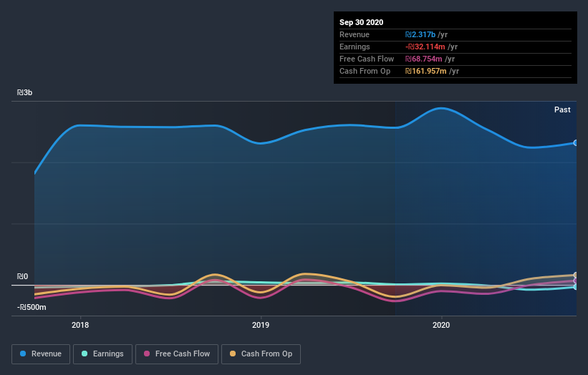
Task: Click the ₪161.957m cash from op value
Action: tap(426, 71)
